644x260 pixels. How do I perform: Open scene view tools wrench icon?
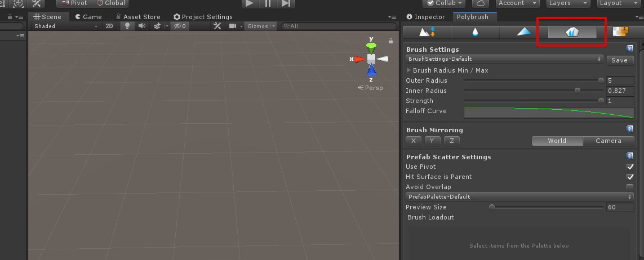tap(217, 26)
